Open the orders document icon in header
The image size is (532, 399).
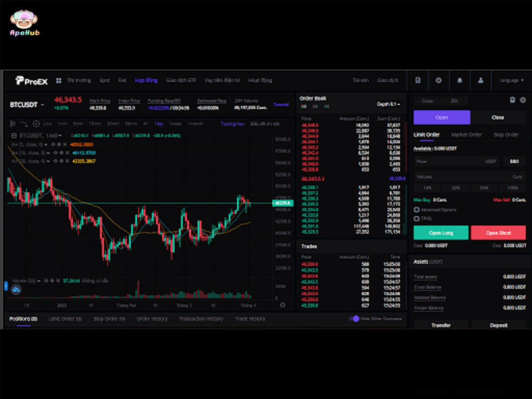pyautogui.click(x=418, y=81)
